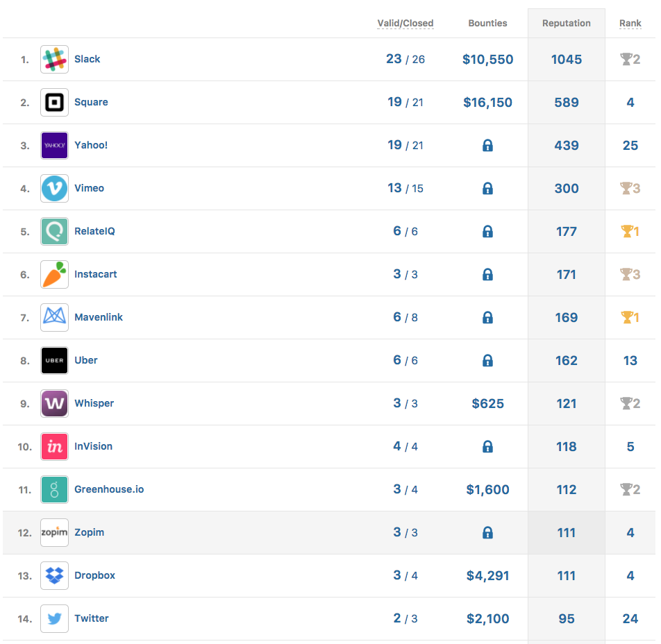Click the Bounties column header
The height and width of the screenshot is (644, 661).
tap(487, 24)
